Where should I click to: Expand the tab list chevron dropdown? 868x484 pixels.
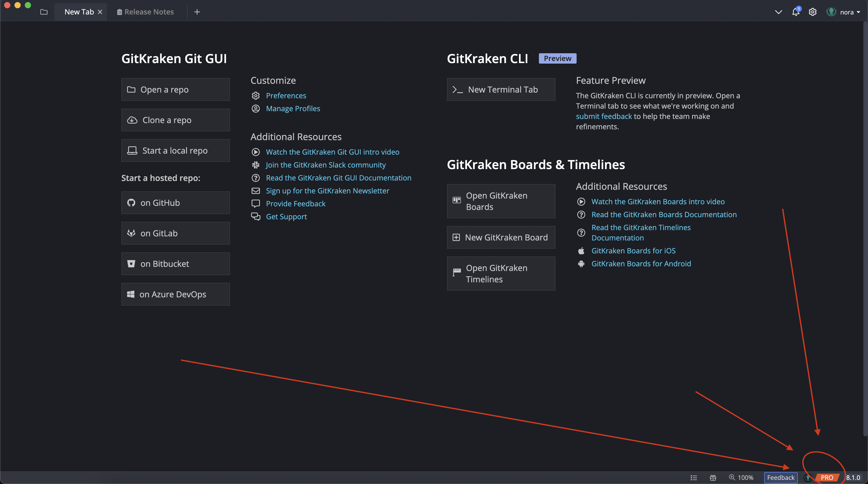pos(778,12)
